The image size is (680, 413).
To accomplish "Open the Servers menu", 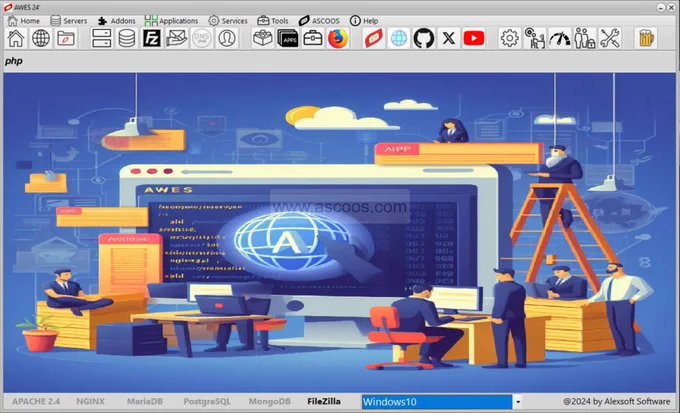I will click(69, 20).
